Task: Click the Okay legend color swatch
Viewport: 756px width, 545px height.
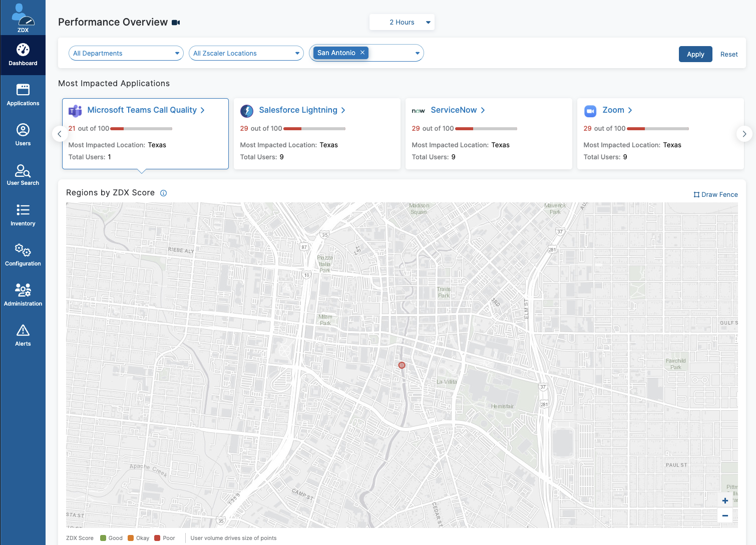Action: tap(131, 538)
